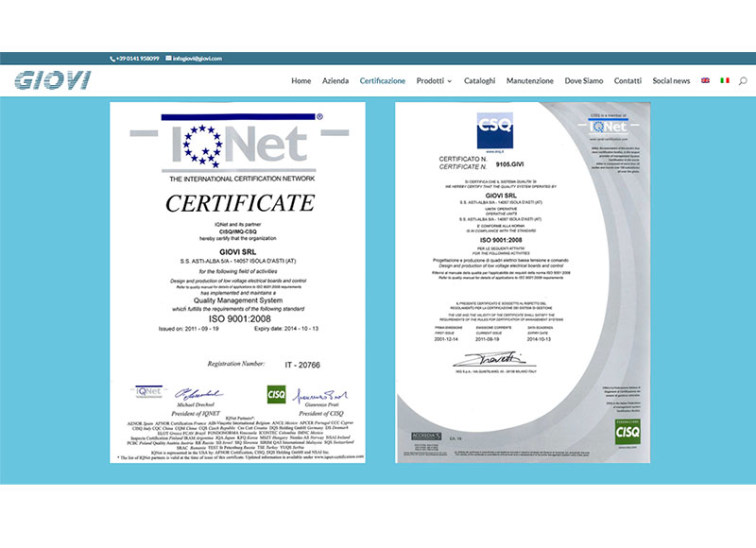Screen dimensions: 756x548
Task: Click the GIOVI logo
Action: coord(53,80)
